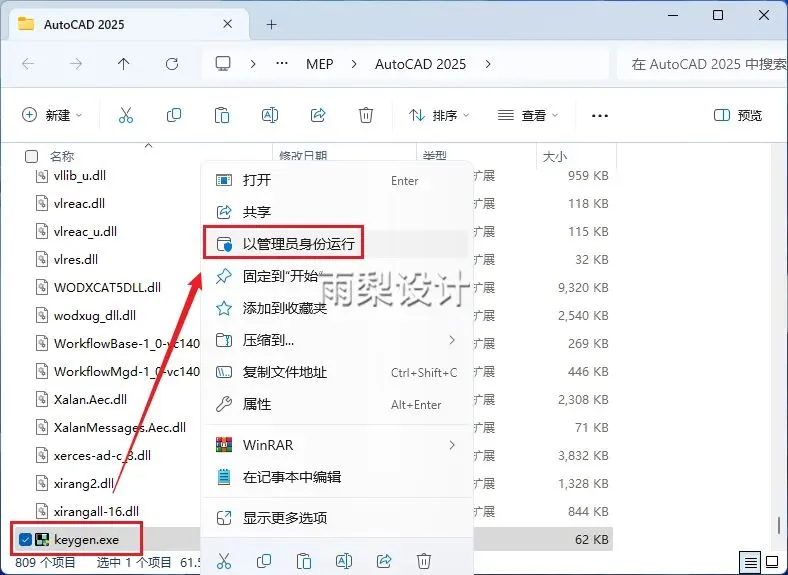Choose 显示更多选项 in the context menu

(337, 518)
